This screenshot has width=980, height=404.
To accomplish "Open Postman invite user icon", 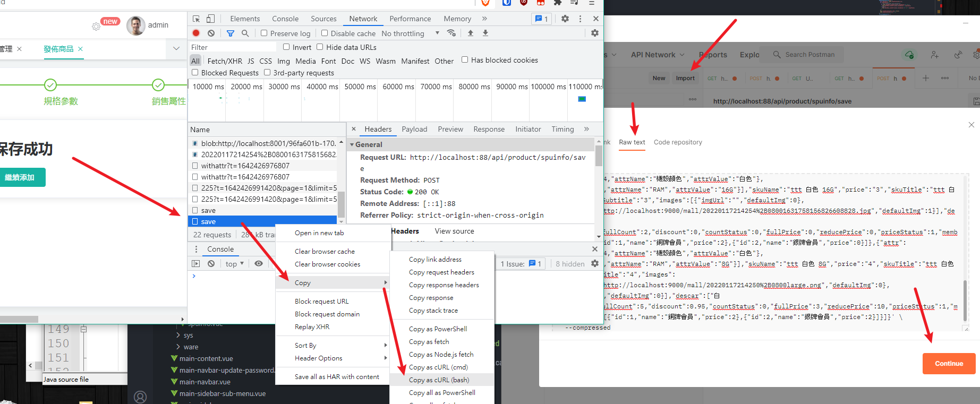I will click(934, 55).
